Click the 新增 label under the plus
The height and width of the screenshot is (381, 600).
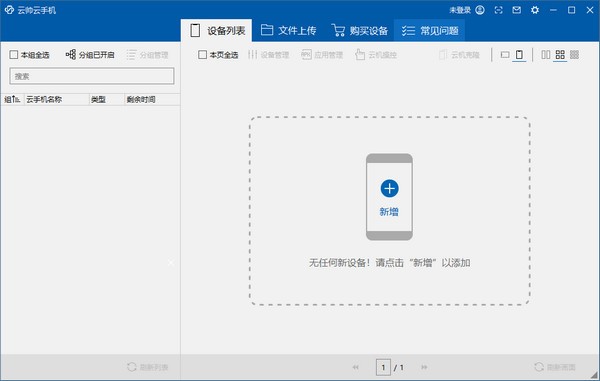pyautogui.click(x=389, y=212)
